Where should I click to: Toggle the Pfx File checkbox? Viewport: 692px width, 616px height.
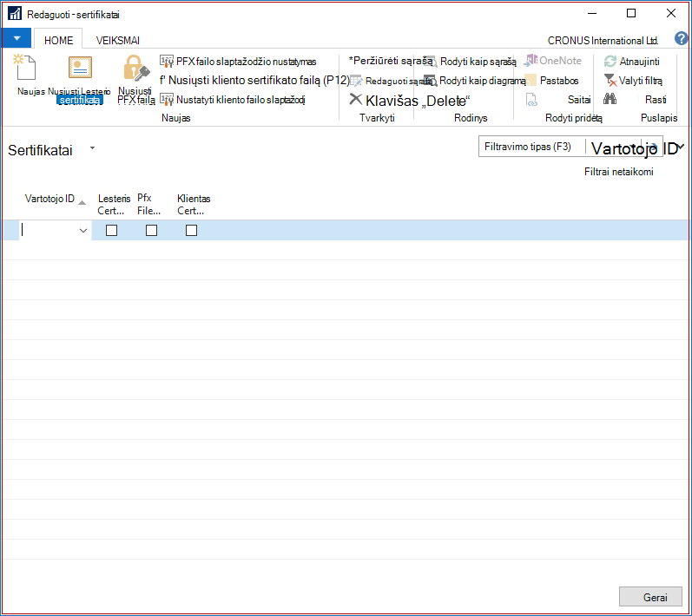point(151,230)
